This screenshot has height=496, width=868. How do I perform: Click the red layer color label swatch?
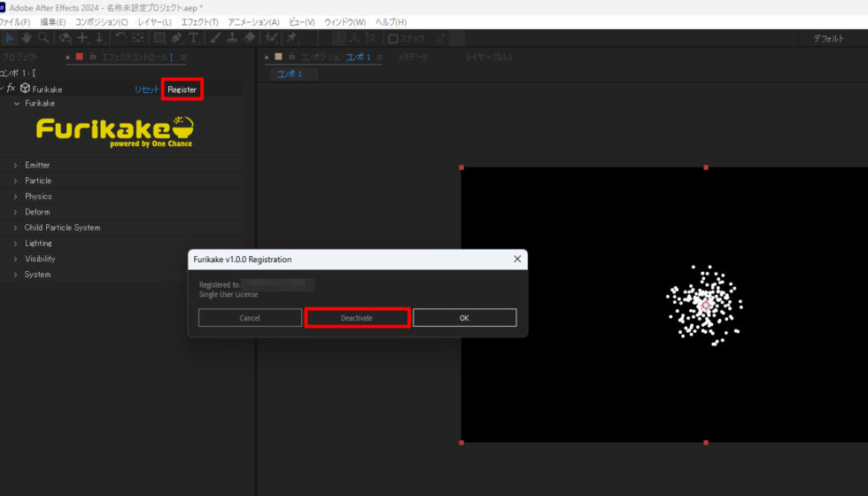pyautogui.click(x=80, y=57)
